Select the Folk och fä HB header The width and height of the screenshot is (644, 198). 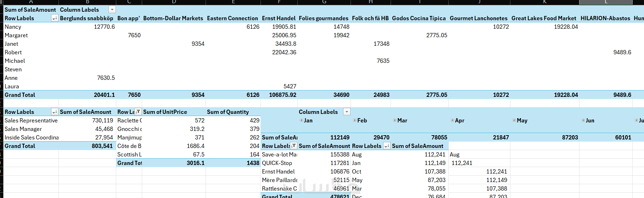click(x=370, y=18)
